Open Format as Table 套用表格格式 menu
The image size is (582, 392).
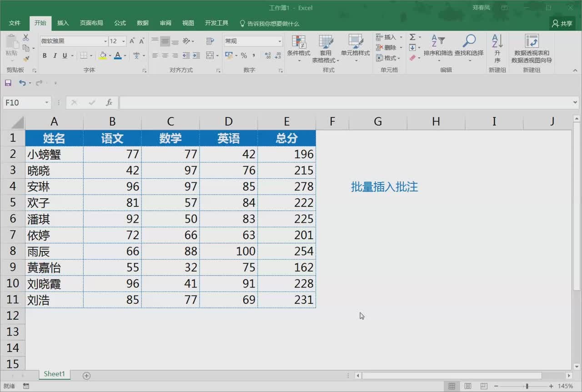click(326, 48)
